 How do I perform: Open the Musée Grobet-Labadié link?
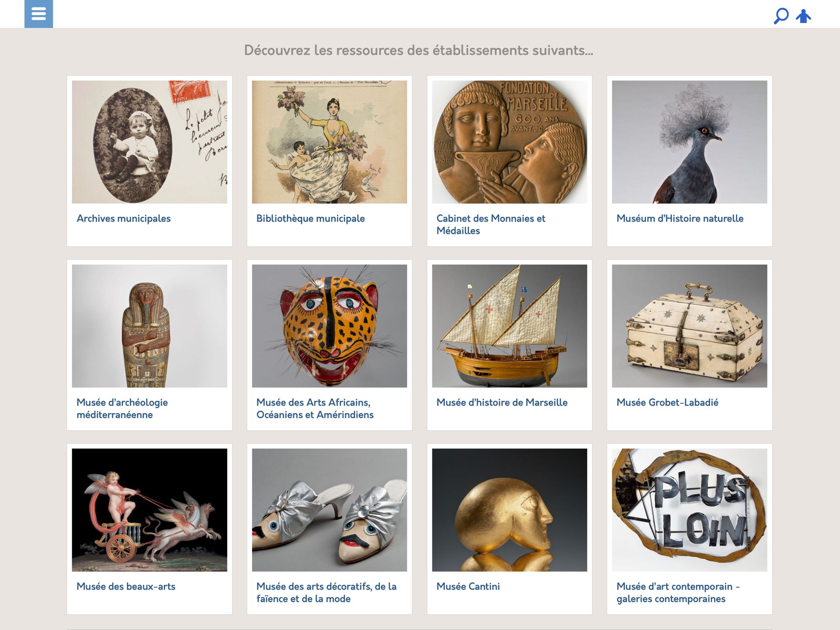tap(667, 402)
